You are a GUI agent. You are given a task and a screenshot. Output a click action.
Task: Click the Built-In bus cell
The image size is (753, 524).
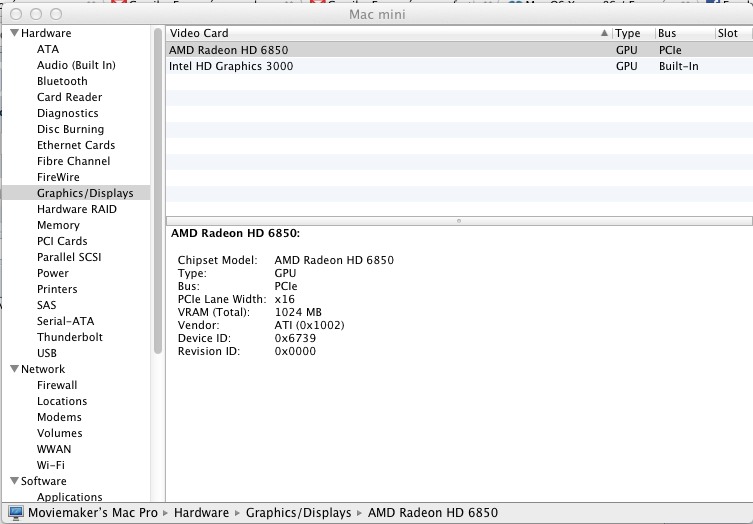coord(679,66)
